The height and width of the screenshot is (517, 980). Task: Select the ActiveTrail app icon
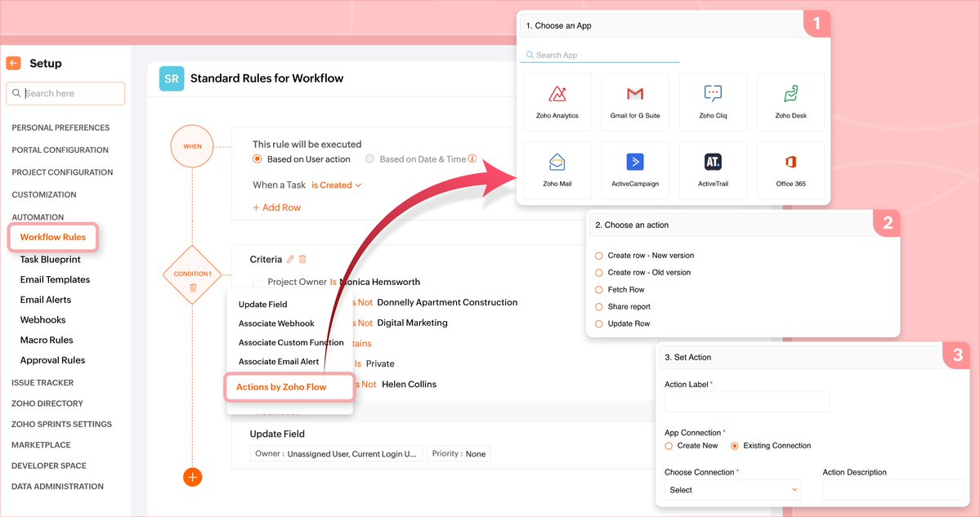713,169
